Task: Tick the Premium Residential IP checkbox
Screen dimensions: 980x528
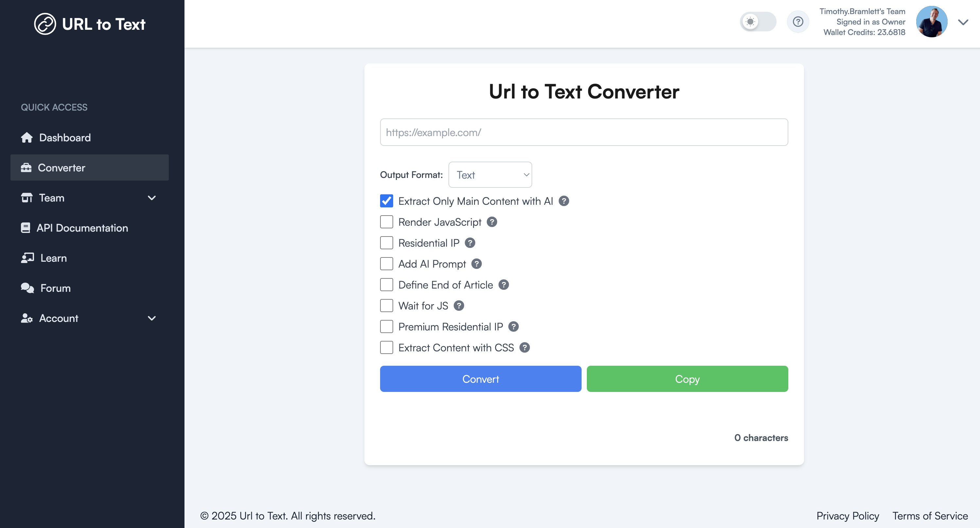Action: pos(387,326)
